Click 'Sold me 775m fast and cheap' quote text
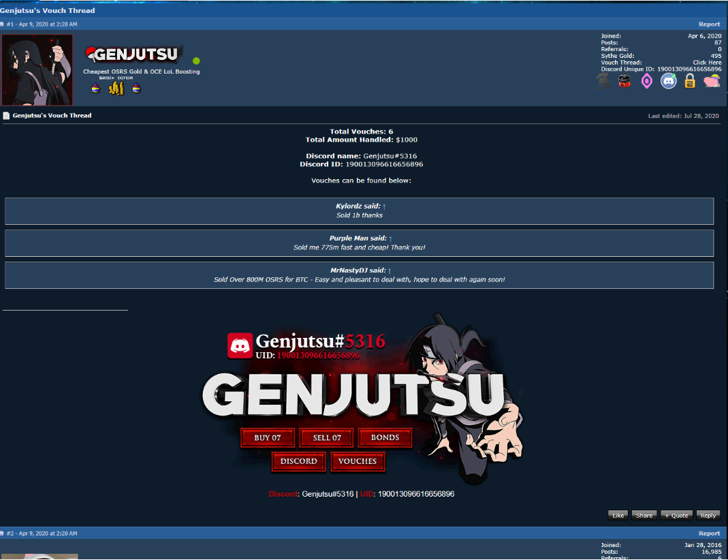 click(360, 247)
